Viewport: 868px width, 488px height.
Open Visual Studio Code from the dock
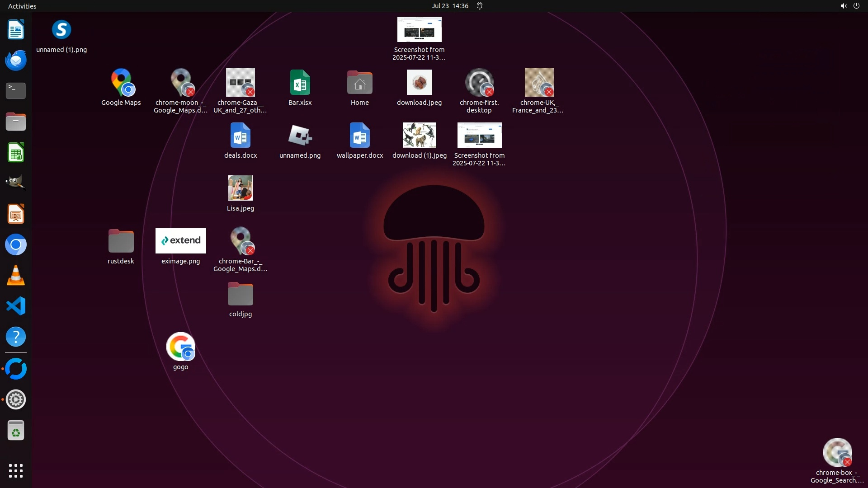[16, 306]
